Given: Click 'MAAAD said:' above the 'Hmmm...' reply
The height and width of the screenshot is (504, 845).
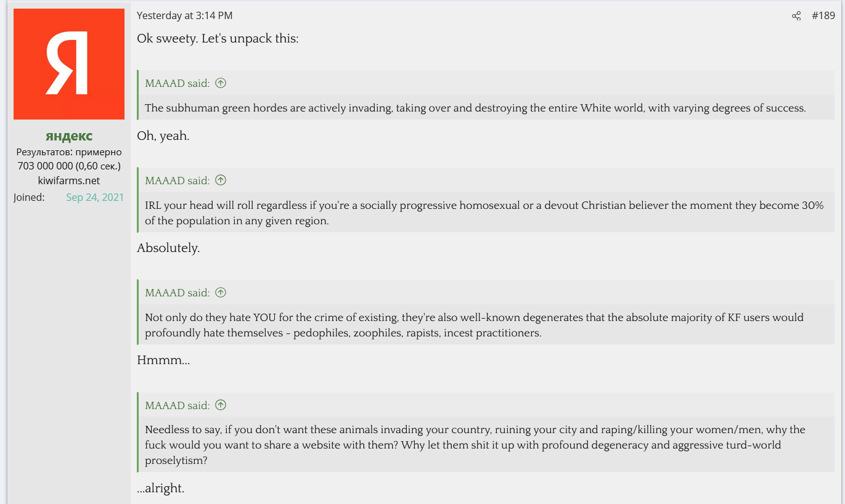Looking at the screenshot, I should pyautogui.click(x=177, y=293).
